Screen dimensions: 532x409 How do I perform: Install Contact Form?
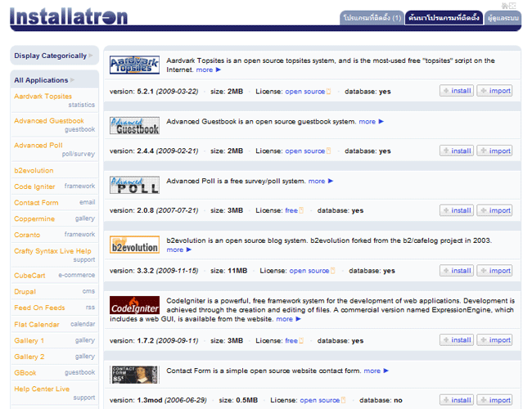point(457,400)
